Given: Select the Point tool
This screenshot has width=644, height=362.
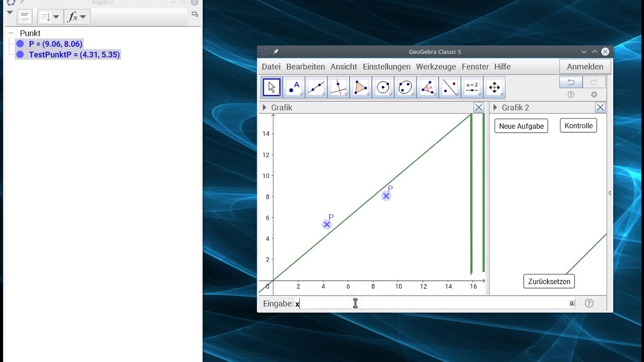Looking at the screenshot, I should (x=294, y=87).
